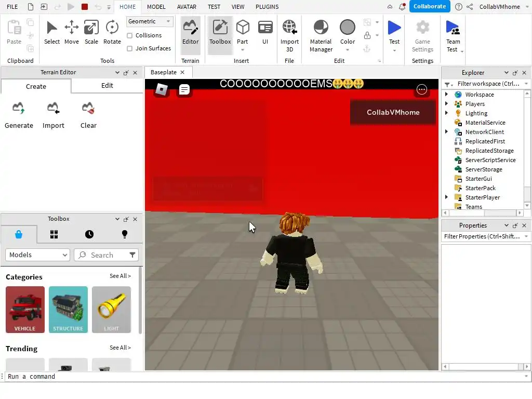
Task: Click the Test play button
Action: coord(394,28)
